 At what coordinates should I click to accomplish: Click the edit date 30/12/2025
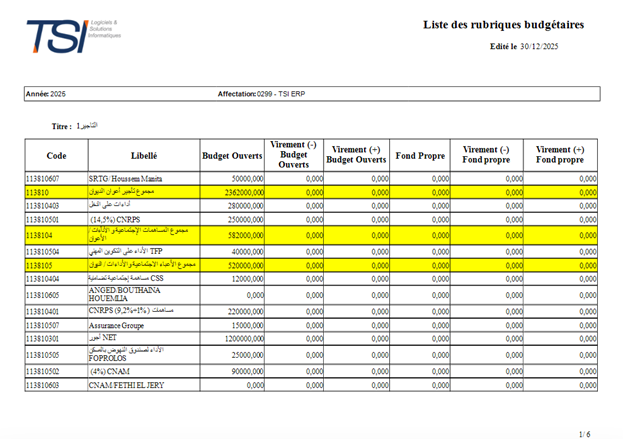tap(539, 47)
